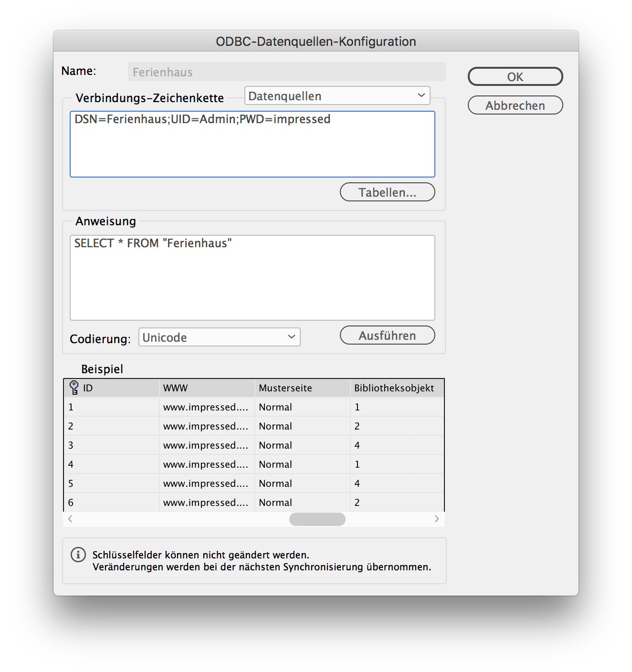Click the key icon in ID column header

(74, 388)
